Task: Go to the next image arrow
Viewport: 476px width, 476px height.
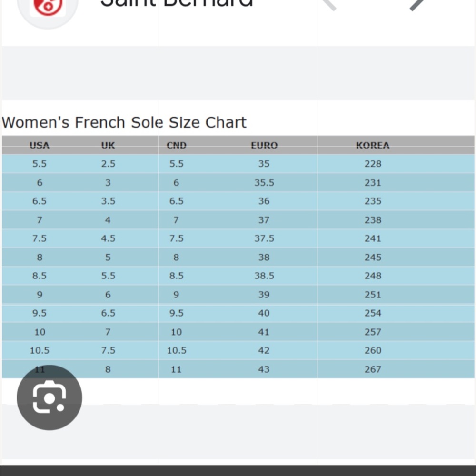Action: pos(418,4)
